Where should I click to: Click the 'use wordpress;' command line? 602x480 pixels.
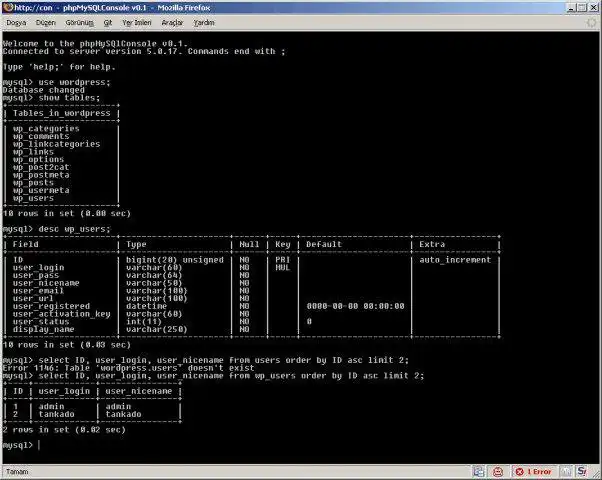56,82
